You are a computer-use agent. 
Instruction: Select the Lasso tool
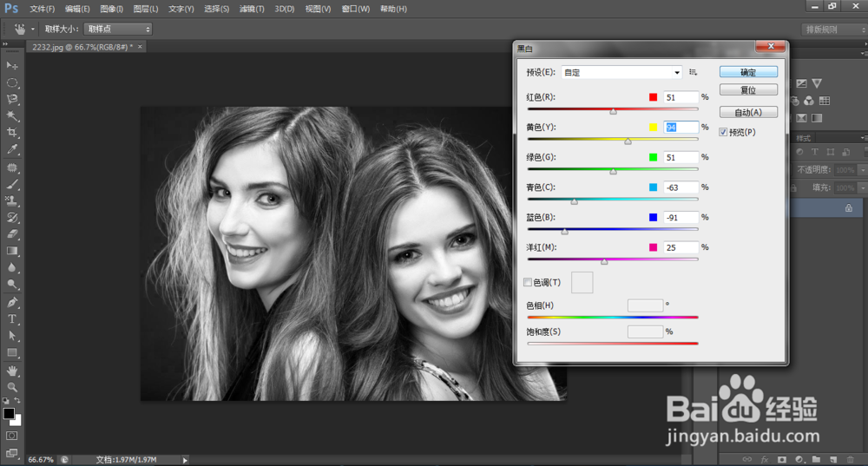coord(11,99)
